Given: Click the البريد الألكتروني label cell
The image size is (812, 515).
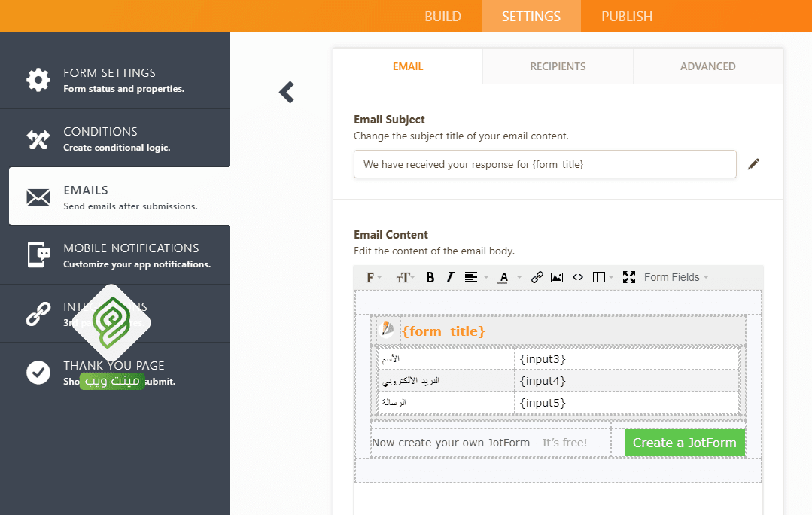Looking at the screenshot, I should click(x=446, y=381).
